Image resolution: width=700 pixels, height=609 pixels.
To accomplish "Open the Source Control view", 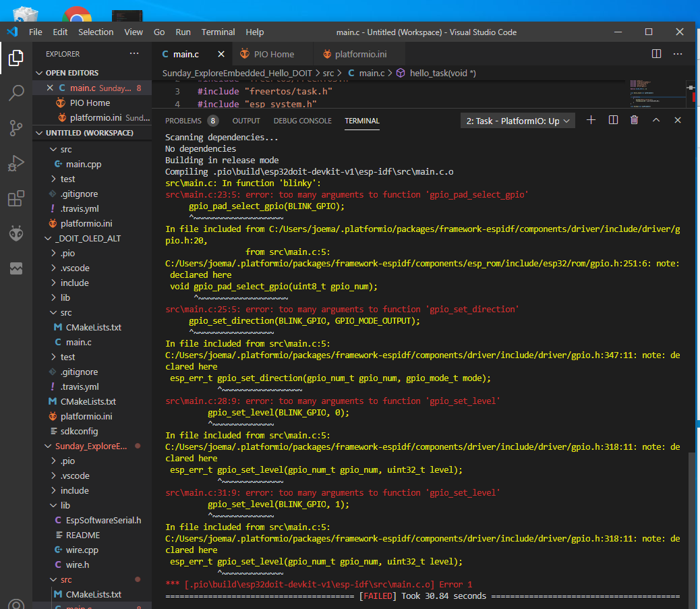I will 16,128.
